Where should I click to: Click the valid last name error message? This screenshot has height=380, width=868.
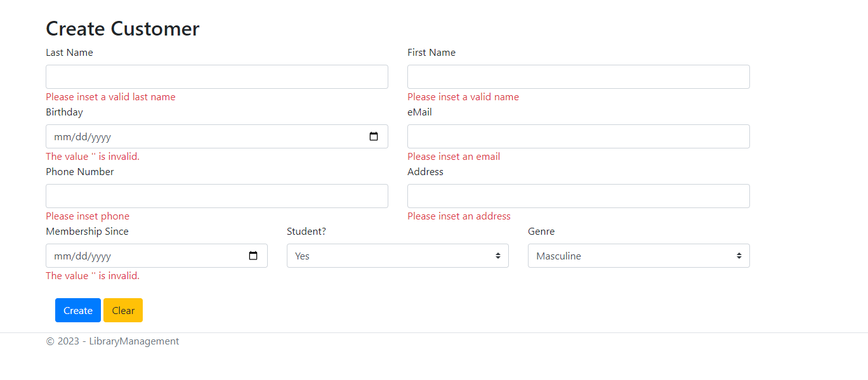pyautogui.click(x=110, y=96)
